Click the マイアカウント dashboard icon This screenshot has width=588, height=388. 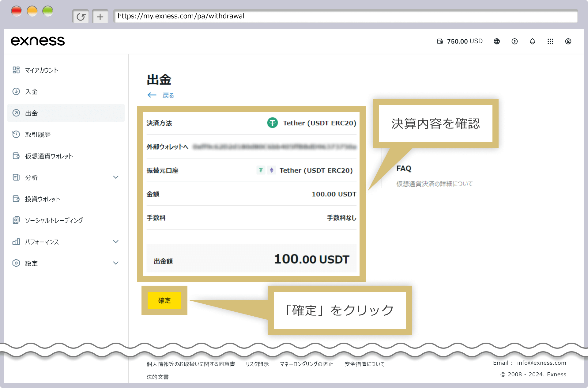coord(16,70)
